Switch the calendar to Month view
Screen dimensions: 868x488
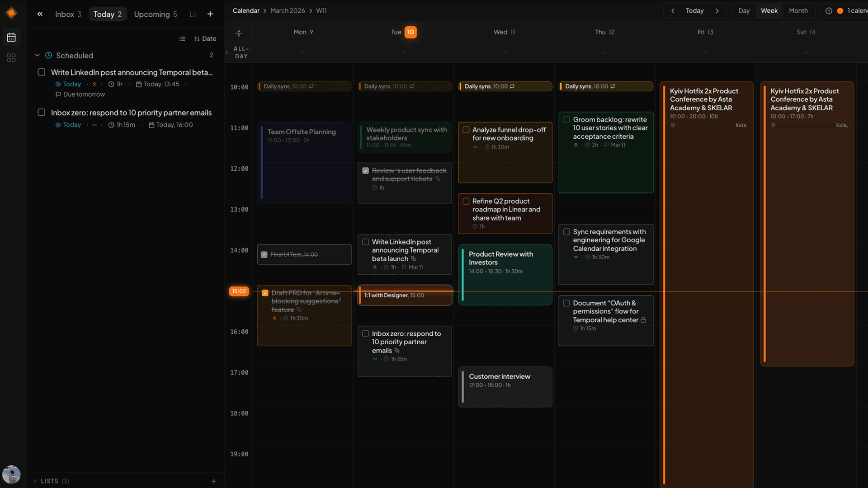coord(798,10)
